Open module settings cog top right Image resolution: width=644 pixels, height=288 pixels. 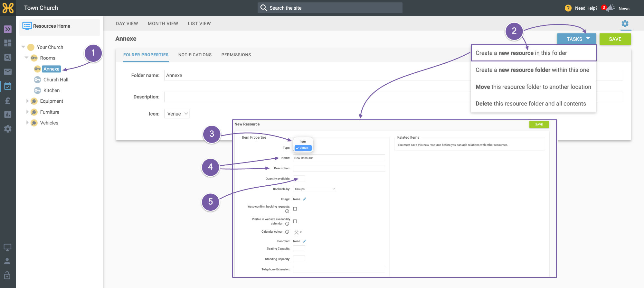(625, 23)
